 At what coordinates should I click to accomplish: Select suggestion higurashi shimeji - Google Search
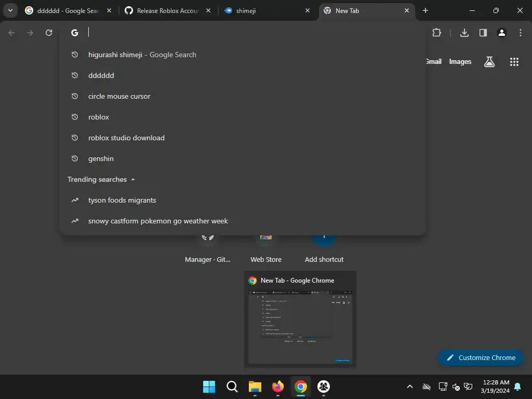coord(243,55)
